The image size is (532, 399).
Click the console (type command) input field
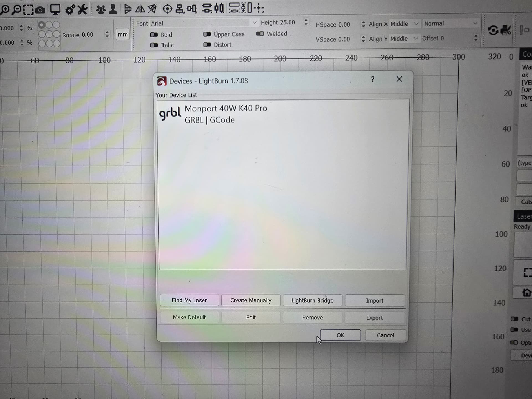coord(525,163)
